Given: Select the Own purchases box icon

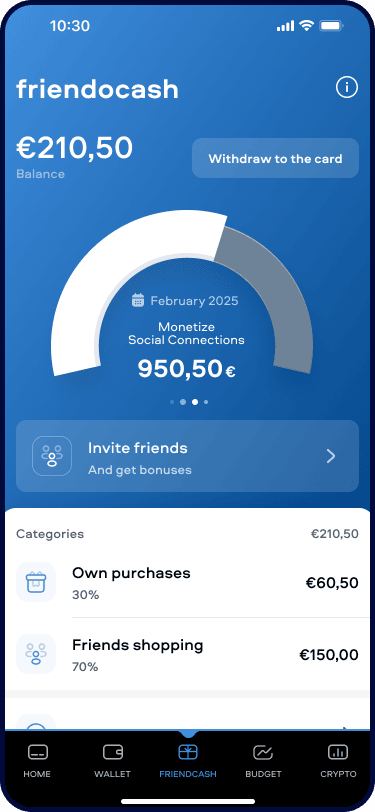Looking at the screenshot, I should tap(36, 582).
